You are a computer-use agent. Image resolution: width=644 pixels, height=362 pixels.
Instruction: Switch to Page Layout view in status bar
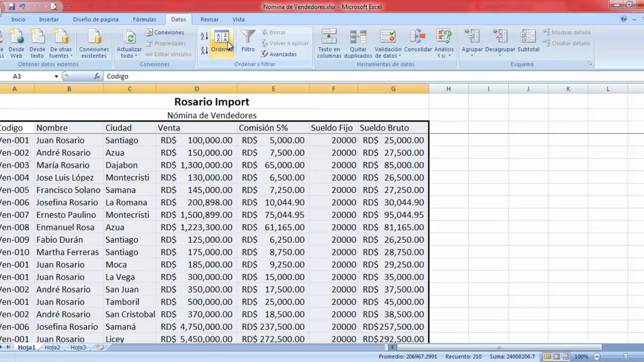click(x=556, y=356)
